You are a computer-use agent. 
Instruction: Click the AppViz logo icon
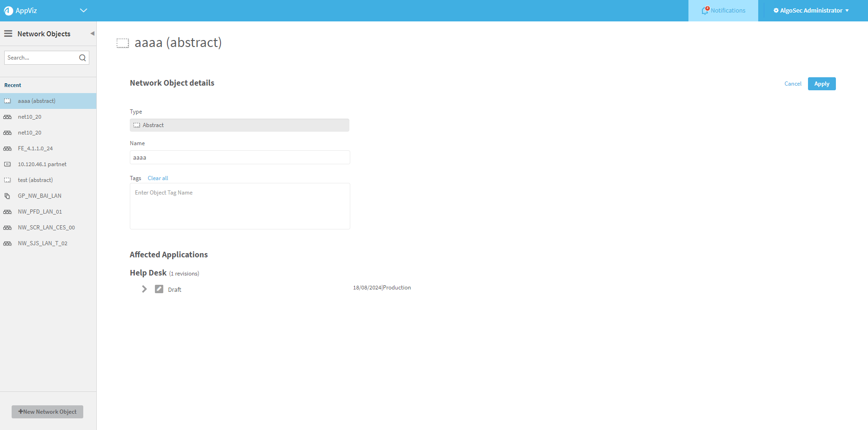[x=8, y=11]
